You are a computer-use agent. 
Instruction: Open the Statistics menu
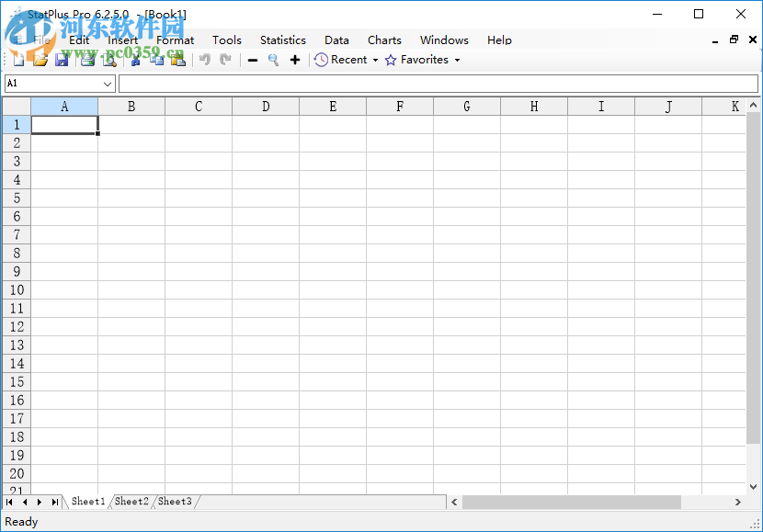click(282, 40)
